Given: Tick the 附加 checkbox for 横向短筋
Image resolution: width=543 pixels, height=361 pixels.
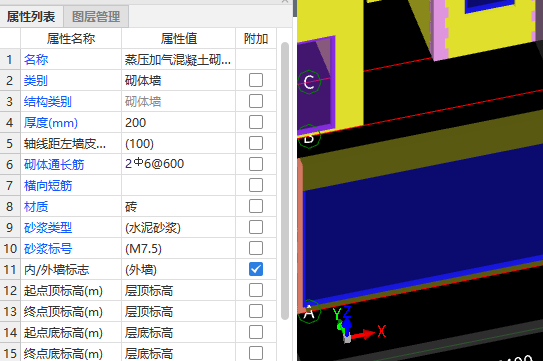Looking at the screenshot, I should click(x=256, y=185).
